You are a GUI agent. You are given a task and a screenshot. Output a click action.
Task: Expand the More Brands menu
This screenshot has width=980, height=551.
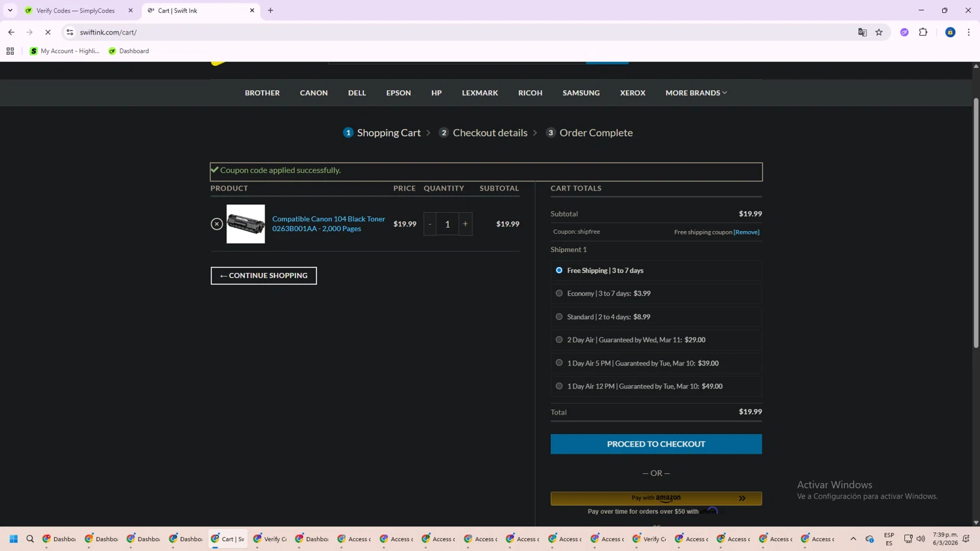tap(696, 93)
